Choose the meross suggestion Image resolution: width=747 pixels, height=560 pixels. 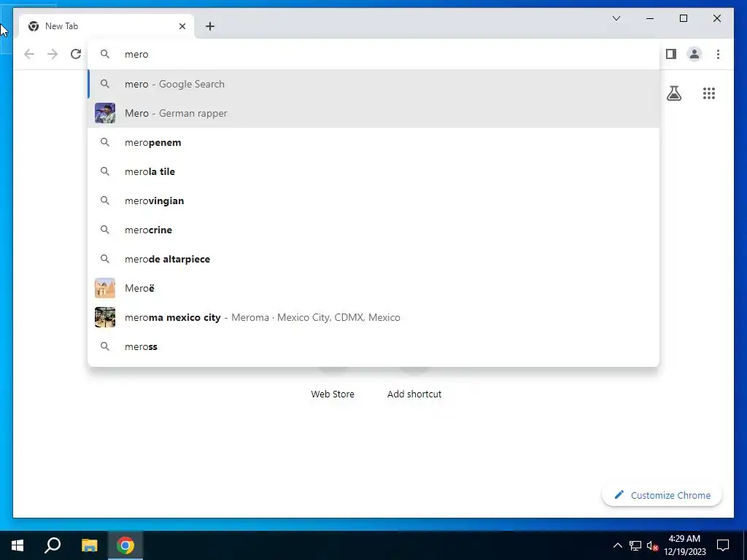[x=373, y=346]
